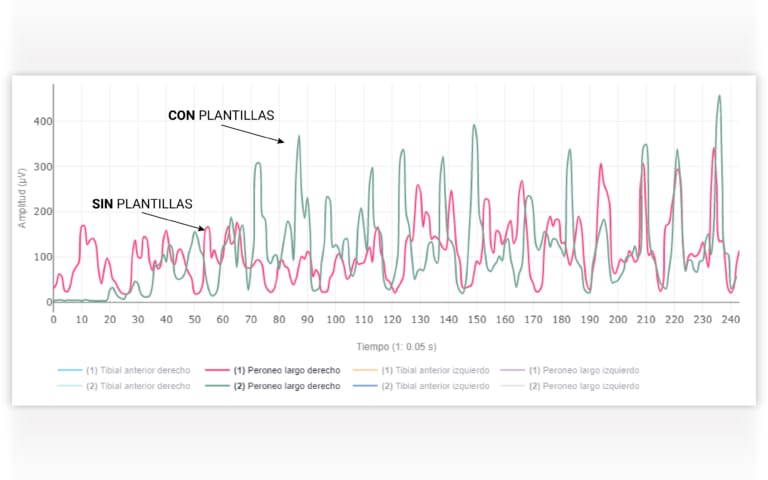768x480 pixels.
Task: Toggle the (2) Peroneo largo derecho series
Action: tap(272, 386)
